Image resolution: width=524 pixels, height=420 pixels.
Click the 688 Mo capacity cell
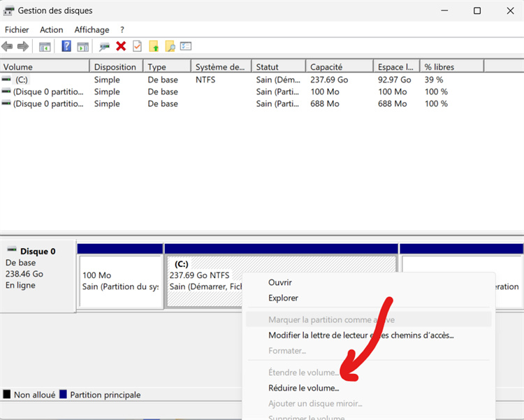(324, 103)
